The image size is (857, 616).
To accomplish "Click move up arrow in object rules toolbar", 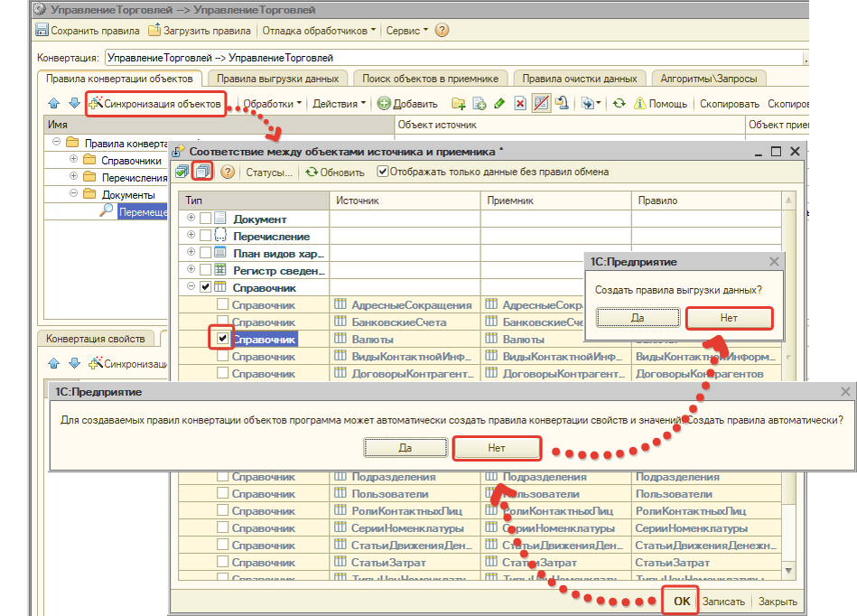I will (53, 103).
